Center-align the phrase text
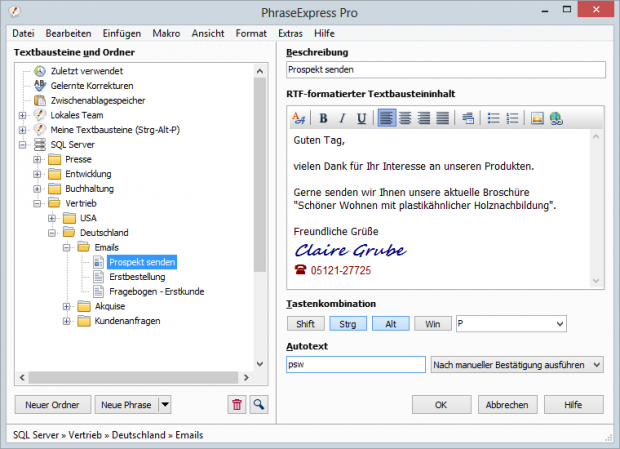This screenshot has height=449, width=620. (x=405, y=118)
